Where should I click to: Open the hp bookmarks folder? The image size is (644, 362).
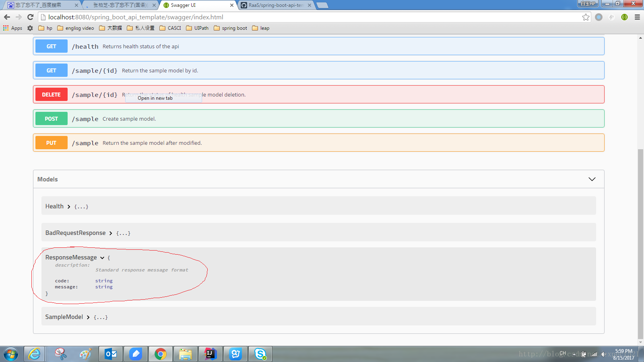click(x=45, y=28)
